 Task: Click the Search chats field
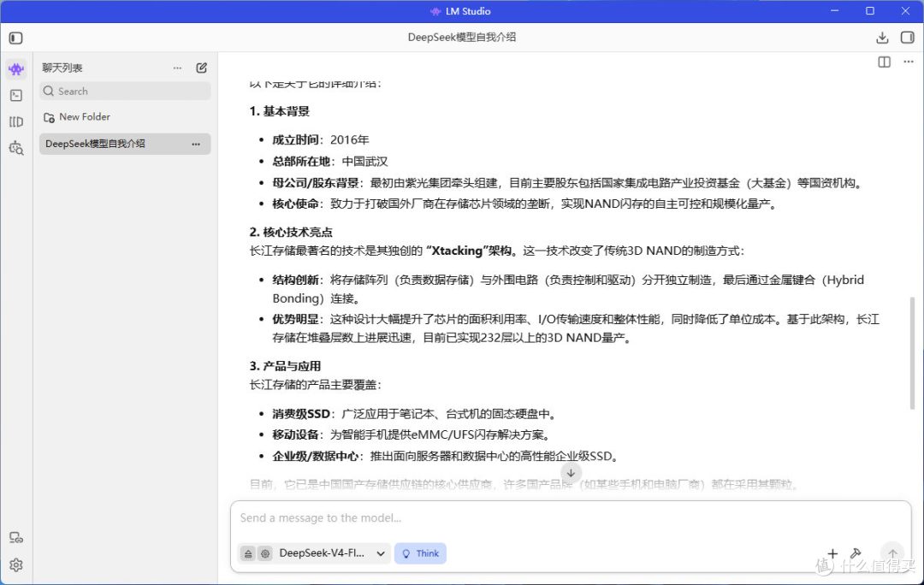coord(125,92)
